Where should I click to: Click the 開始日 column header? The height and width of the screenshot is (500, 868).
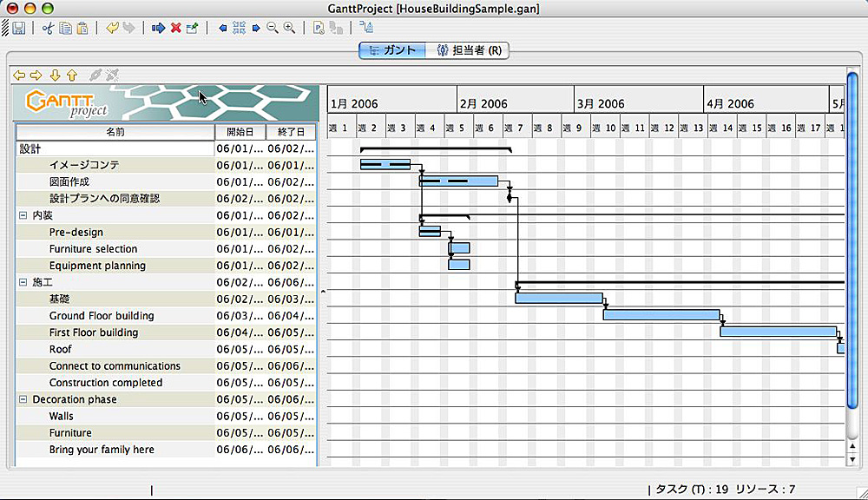click(x=240, y=133)
